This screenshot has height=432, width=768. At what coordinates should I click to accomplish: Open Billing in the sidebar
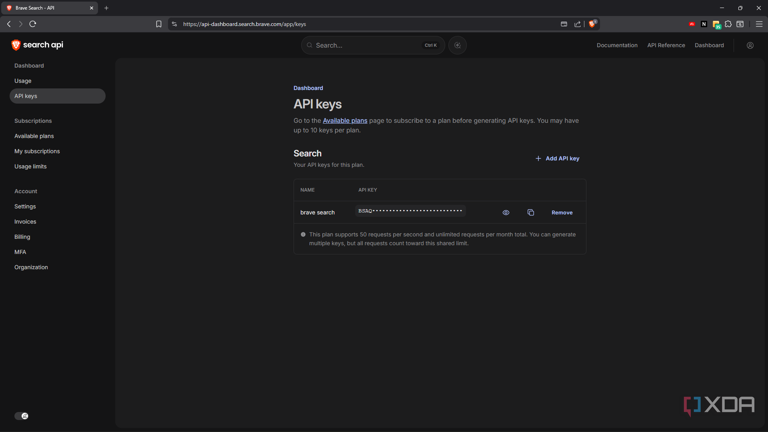[22, 237]
